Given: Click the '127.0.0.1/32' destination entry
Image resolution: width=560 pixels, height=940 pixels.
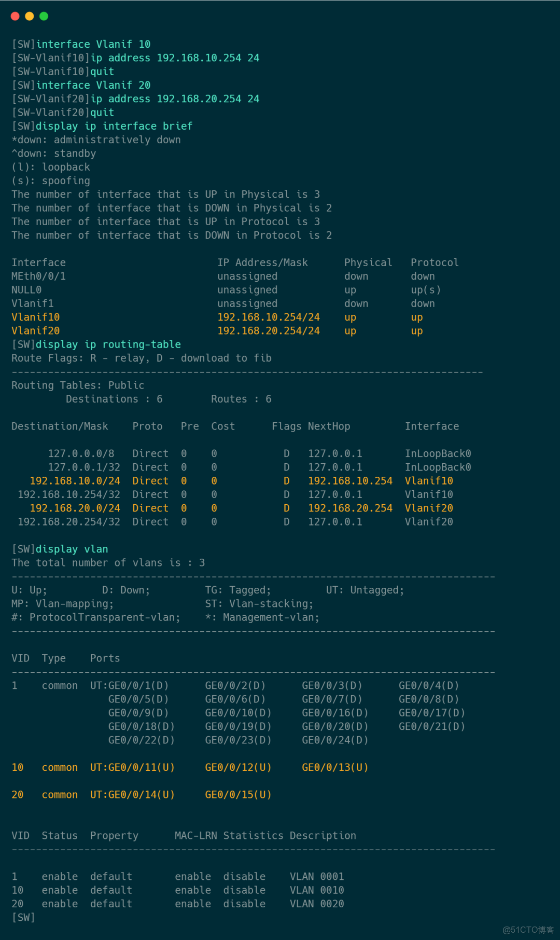Looking at the screenshot, I should point(84,467).
